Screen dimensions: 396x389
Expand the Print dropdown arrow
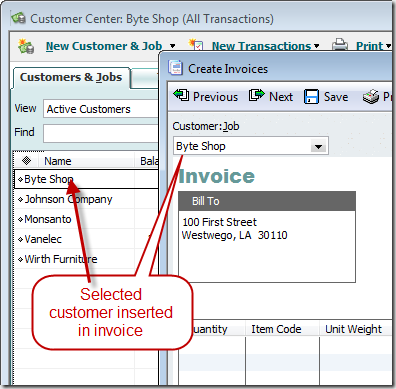[x=388, y=46]
